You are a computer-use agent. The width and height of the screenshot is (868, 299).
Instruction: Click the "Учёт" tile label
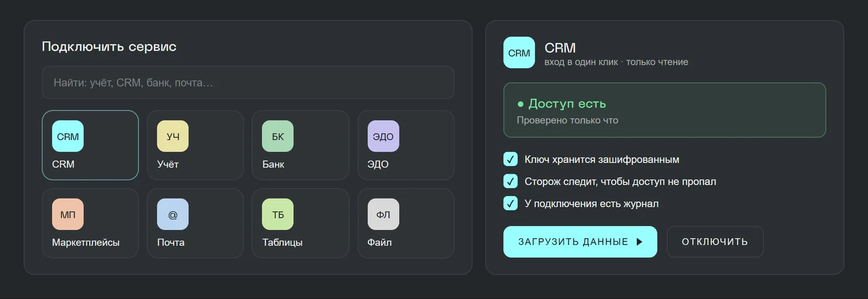[168, 164]
